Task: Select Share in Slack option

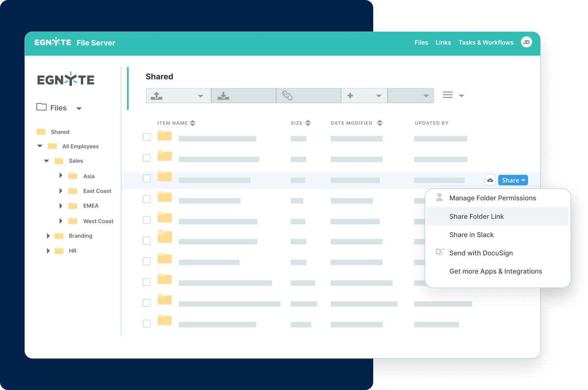Action: point(472,235)
